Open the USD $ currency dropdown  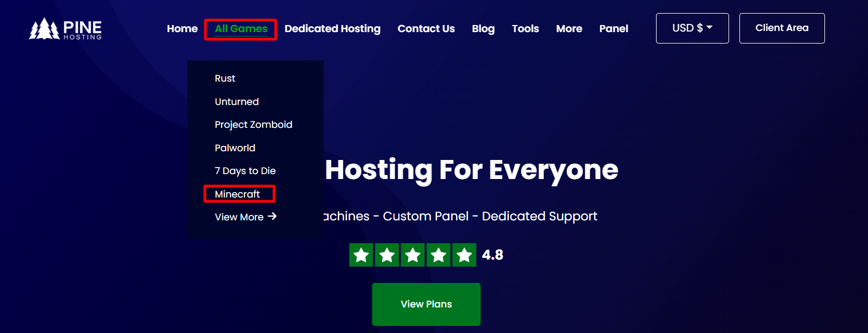pyautogui.click(x=693, y=28)
